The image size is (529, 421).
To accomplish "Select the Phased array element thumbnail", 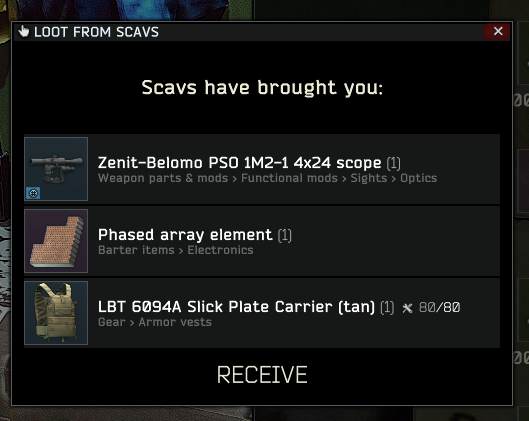I will pyautogui.click(x=56, y=241).
